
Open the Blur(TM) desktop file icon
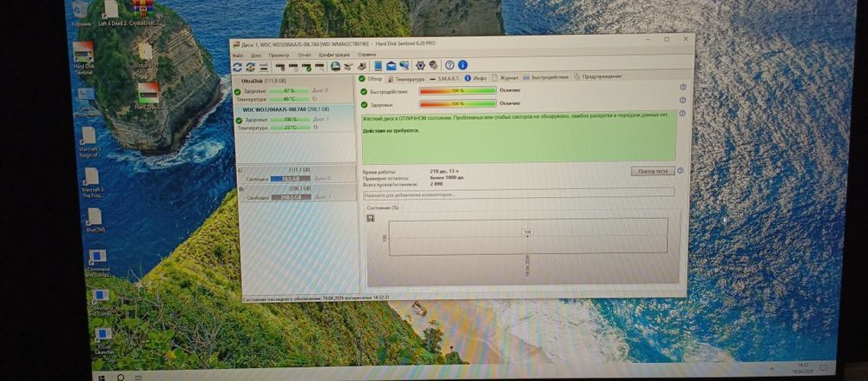point(95,220)
